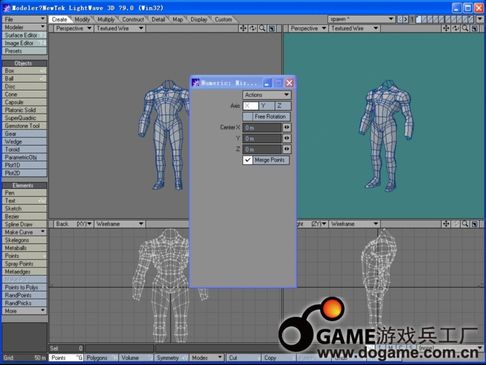Click the maximize-view icon in top-left viewport

tap(272, 28)
